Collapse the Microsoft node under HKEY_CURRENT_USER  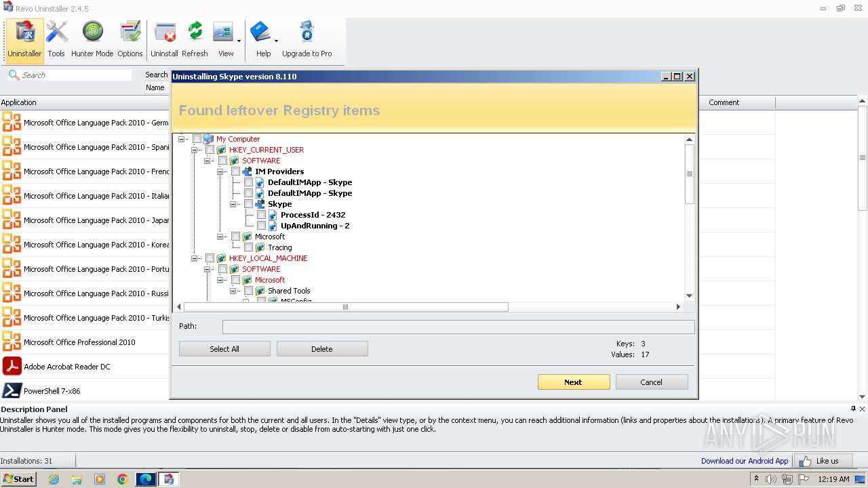tap(220, 237)
